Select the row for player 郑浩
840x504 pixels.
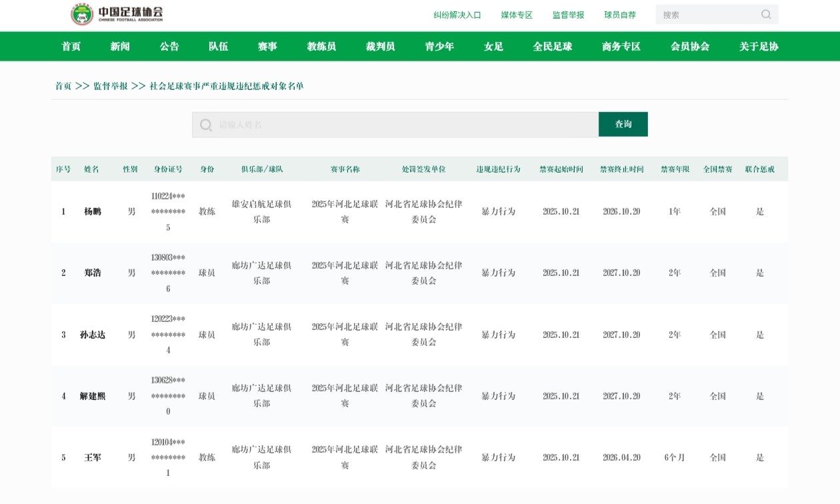pyautogui.click(x=93, y=273)
